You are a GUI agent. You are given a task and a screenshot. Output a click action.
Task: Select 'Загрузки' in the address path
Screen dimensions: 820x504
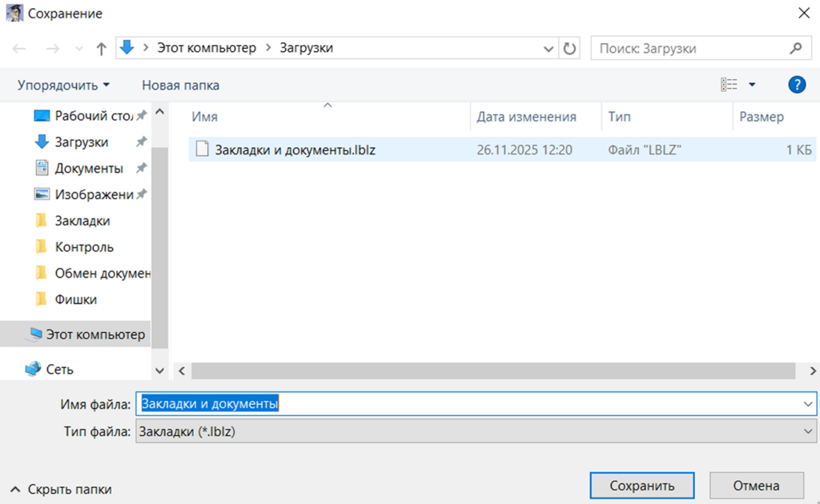307,48
